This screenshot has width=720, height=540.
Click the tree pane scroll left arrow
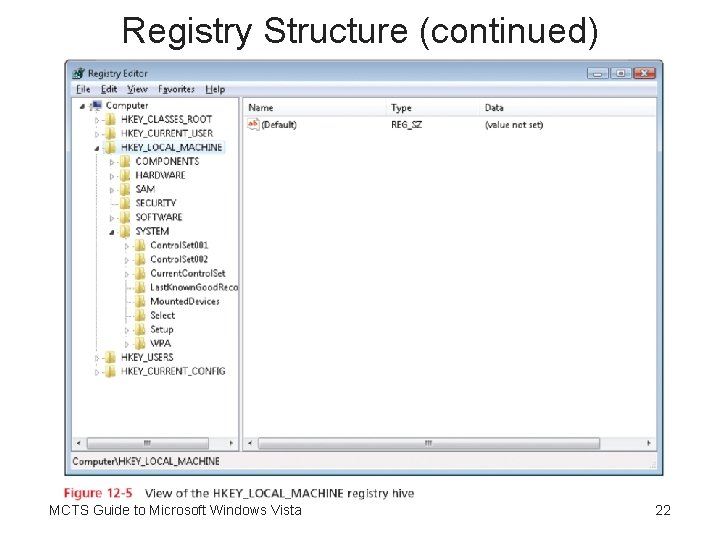[x=79, y=443]
